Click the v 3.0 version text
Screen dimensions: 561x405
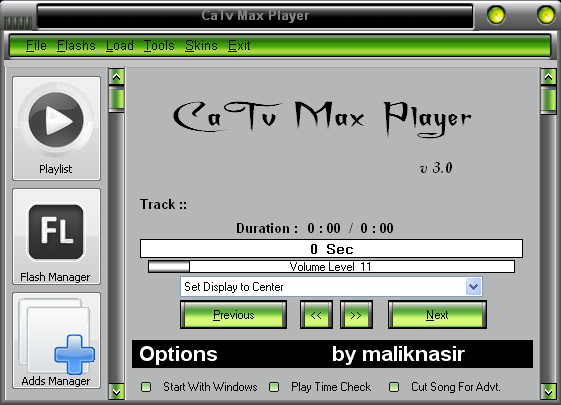pyautogui.click(x=436, y=168)
